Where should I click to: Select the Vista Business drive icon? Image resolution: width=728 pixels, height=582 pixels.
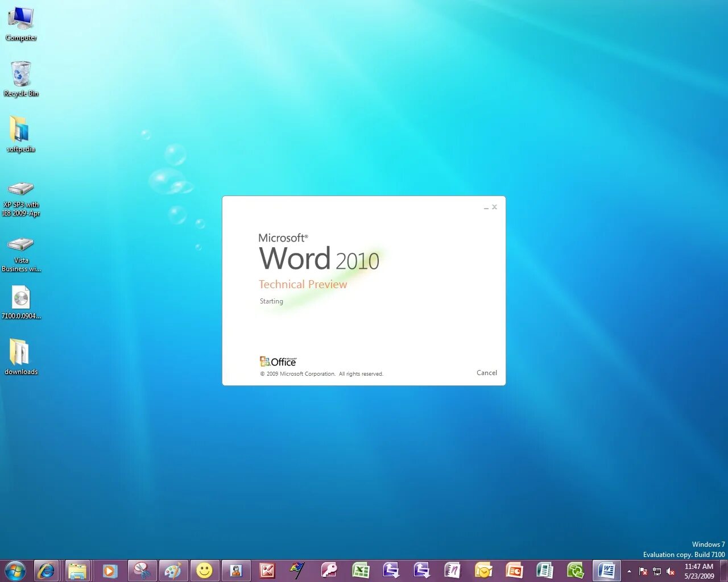(x=21, y=254)
